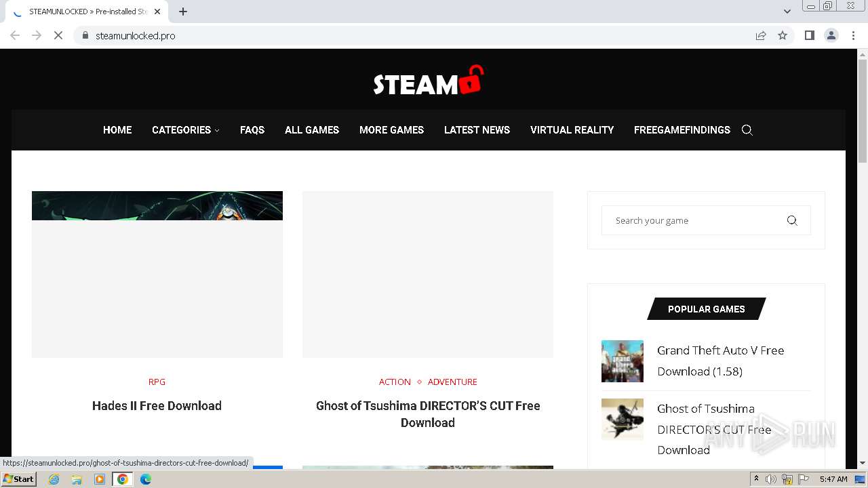Open the Chrome profile avatar

tap(831, 35)
